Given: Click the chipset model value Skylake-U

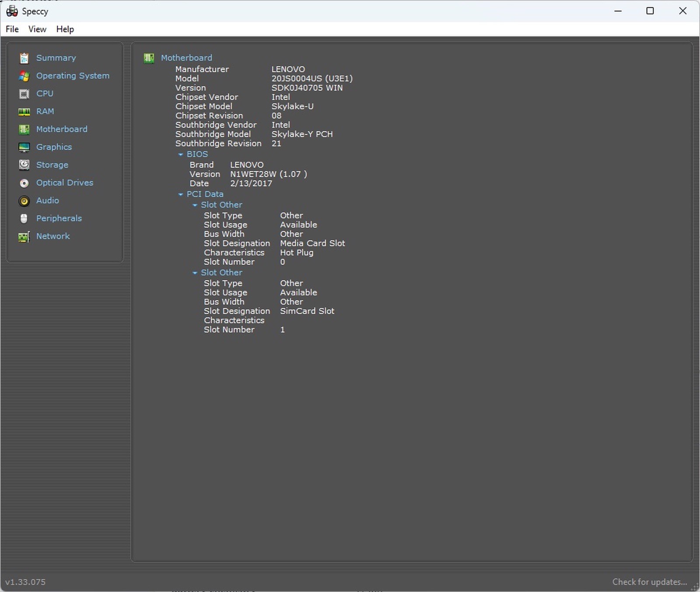Looking at the screenshot, I should (x=292, y=106).
